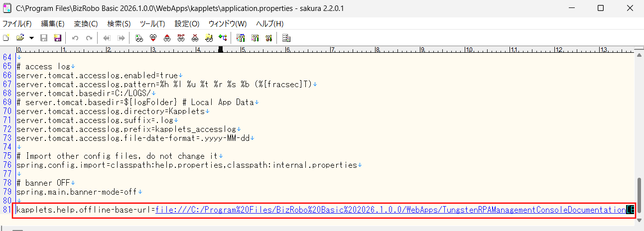Create a new file with the toolbar icon

pos(6,38)
